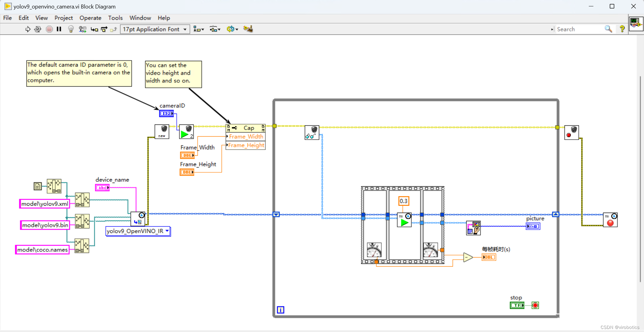Select the current VI path constant
The width and height of the screenshot is (644, 332).
click(x=38, y=186)
